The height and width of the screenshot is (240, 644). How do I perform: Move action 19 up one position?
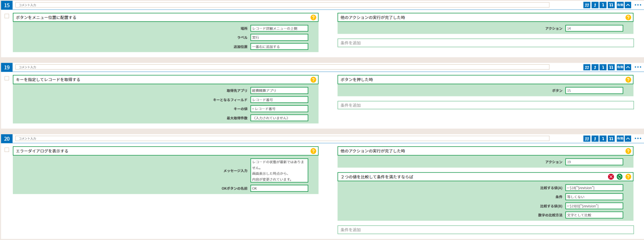click(595, 68)
